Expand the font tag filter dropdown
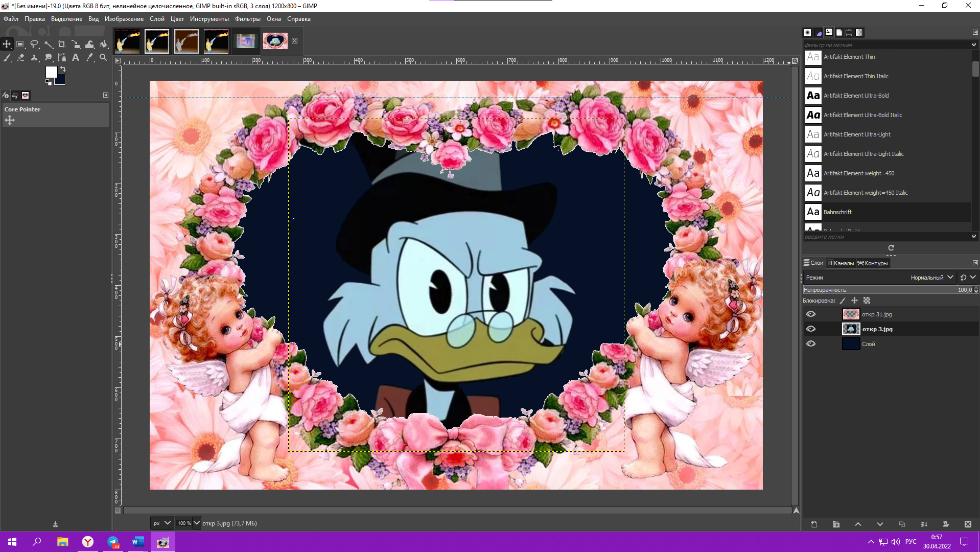This screenshot has width=980, height=552. [974, 45]
